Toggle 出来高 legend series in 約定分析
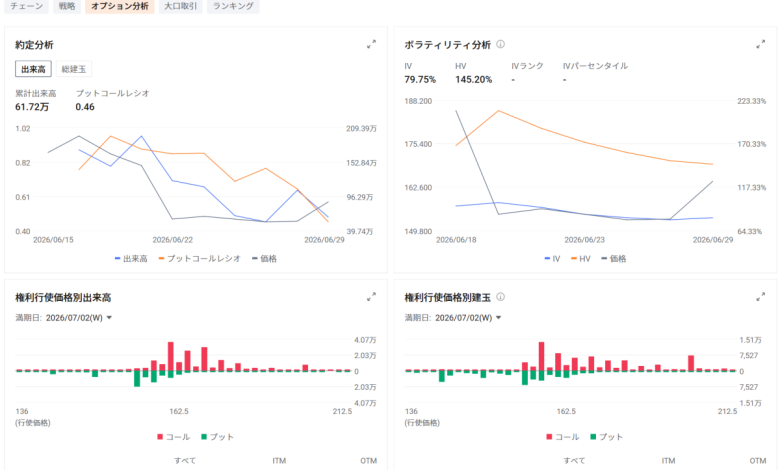 click(131, 259)
